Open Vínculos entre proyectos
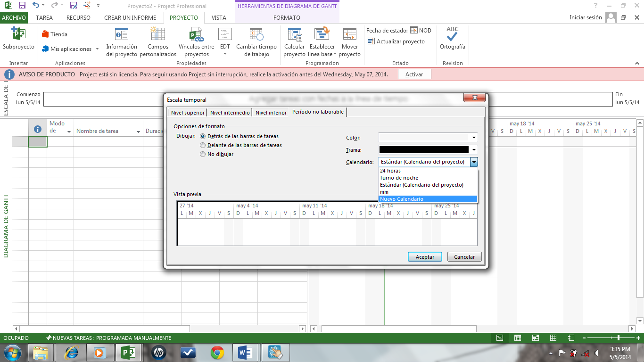Viewport: 644px width, 362px height. click(x=196, y=42)
